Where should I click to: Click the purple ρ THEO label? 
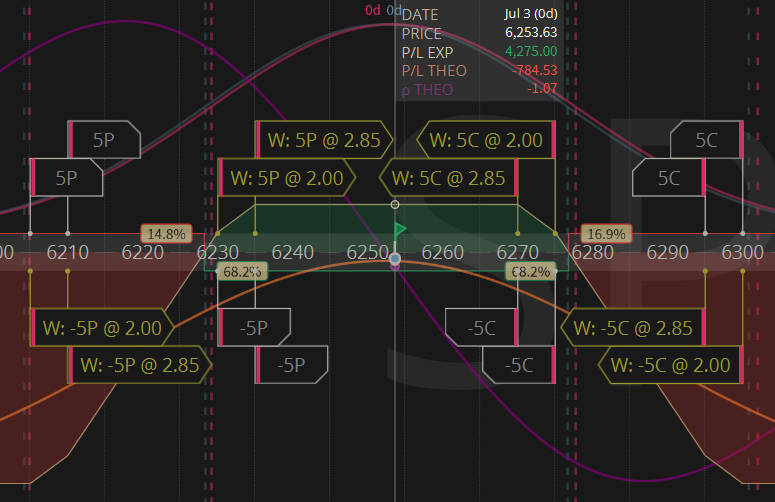[x=428, y=90]
